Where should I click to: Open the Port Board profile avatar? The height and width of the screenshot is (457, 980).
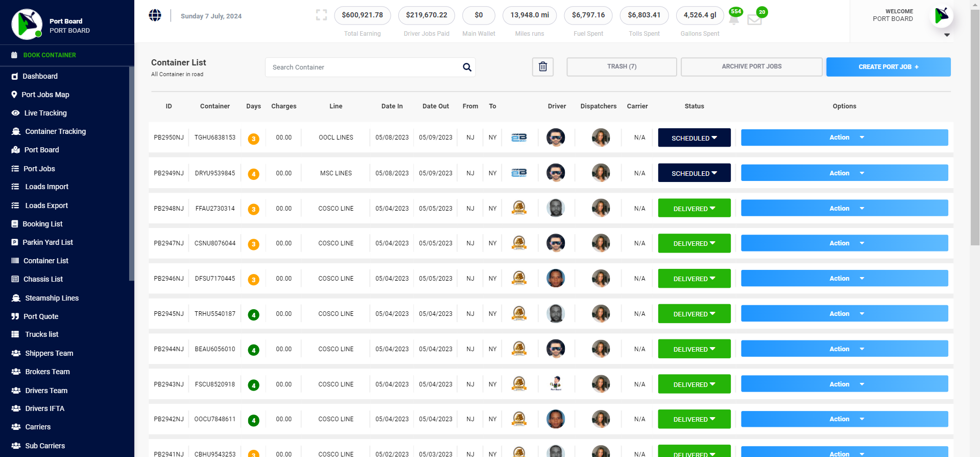pyautogui.click(x=942, y=16)
